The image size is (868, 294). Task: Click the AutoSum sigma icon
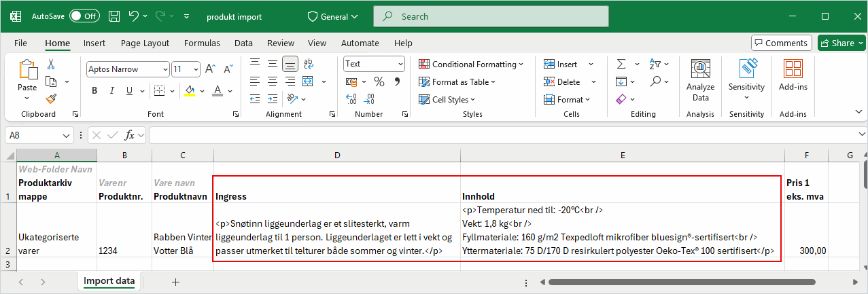coord(621,64)
